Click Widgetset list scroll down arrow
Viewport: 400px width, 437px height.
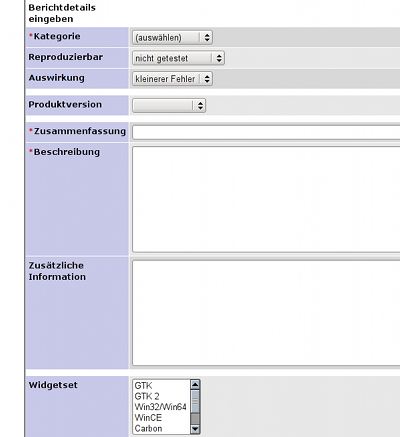pos(195,429)
